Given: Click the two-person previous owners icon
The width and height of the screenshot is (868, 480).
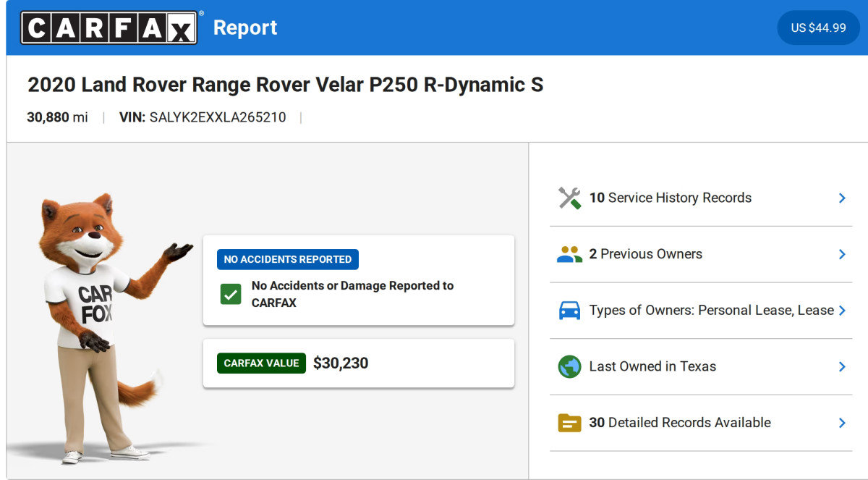Looking at the screenshot, I should click(x=570, y=254).
